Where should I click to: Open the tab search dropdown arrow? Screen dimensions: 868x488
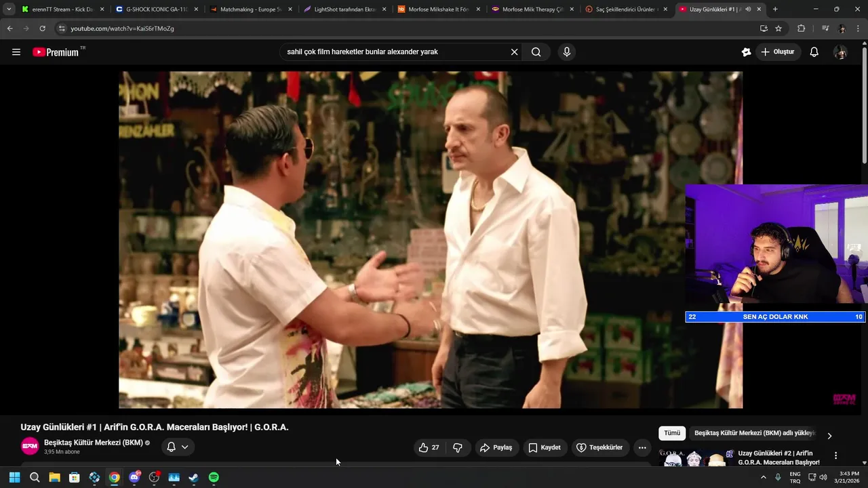point(9,9)
